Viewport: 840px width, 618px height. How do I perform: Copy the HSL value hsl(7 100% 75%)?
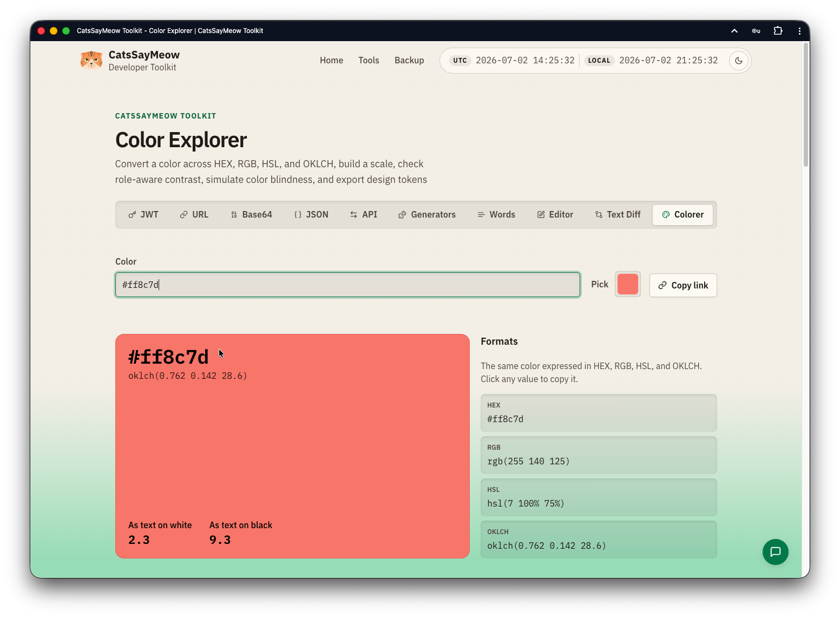(599, 497)
